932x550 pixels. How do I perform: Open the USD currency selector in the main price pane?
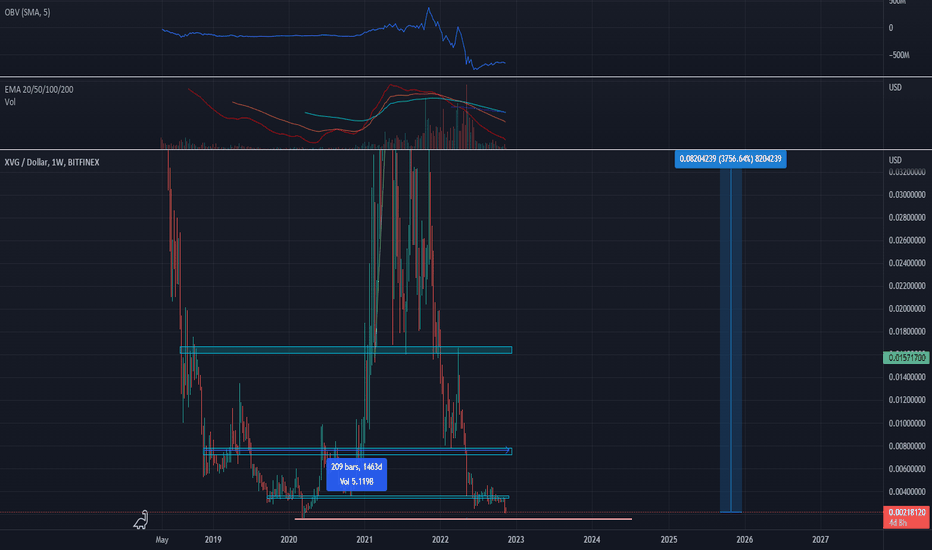(895, 160)
